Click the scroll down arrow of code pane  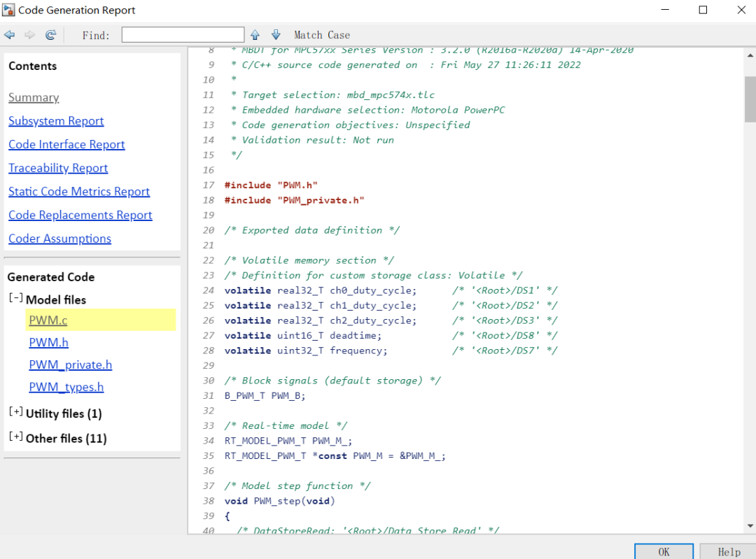click(750, 525)
